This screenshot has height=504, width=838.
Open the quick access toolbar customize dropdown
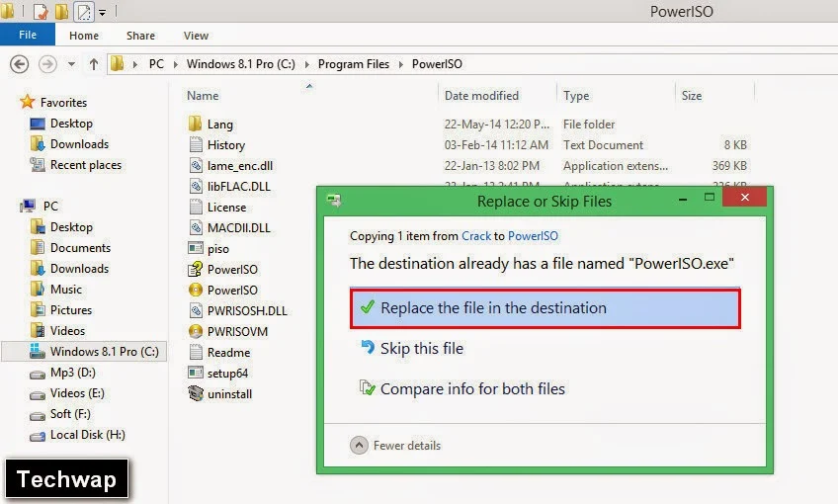pyautogui.click(x=102, y=12)
